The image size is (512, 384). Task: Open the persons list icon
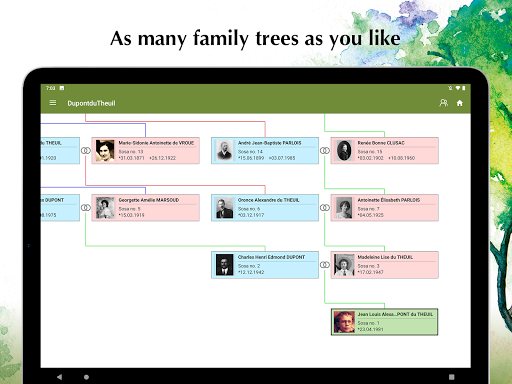443,103
